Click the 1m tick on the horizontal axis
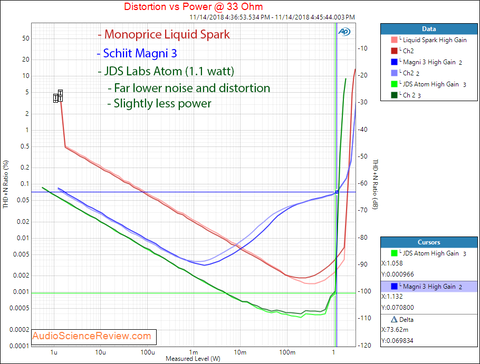This screenshot has height=364, width=480. [193, 352]
